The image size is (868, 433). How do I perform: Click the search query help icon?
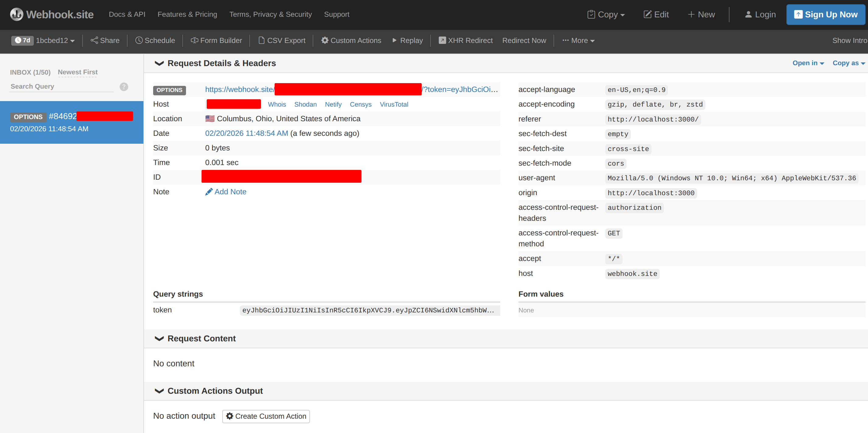coord(124,86)
